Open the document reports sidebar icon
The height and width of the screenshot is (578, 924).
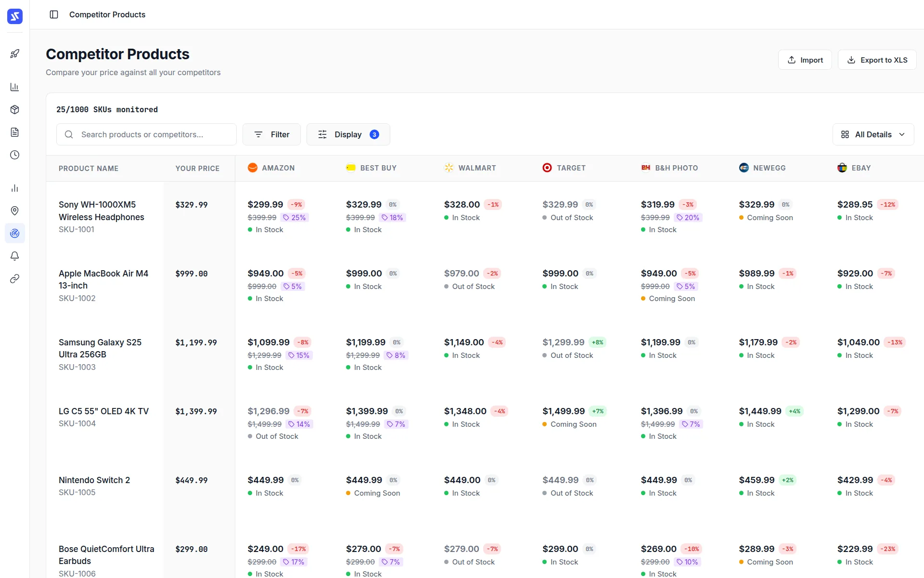(x=15, y=132)
